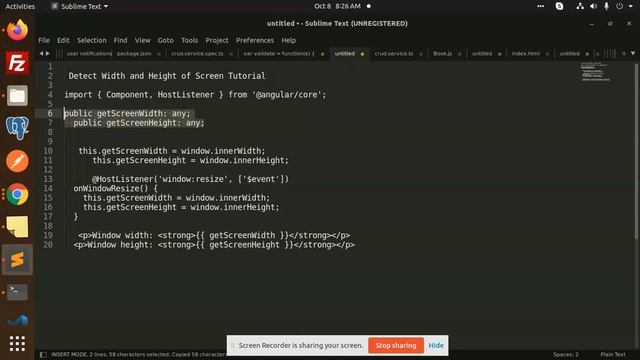Click the import line from '@angular/core'
This screenshot has height=360, width=640.
tap(195, 95)
